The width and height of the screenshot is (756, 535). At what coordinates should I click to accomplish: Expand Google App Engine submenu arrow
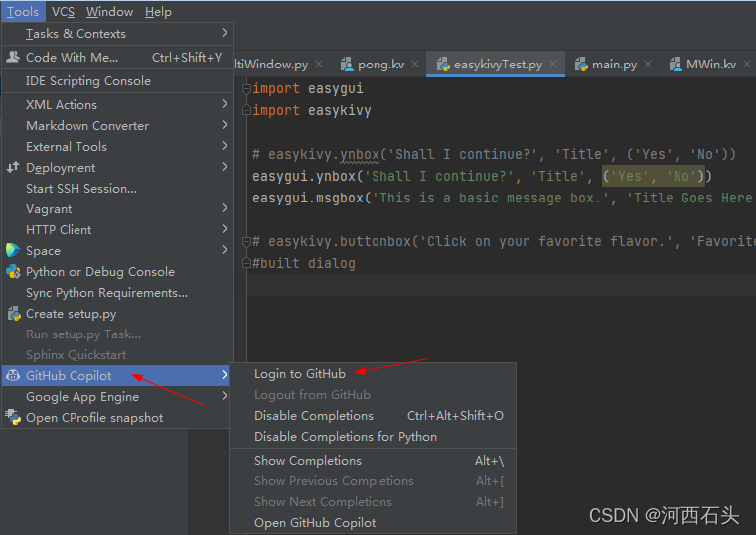click(x=225, y=396)
